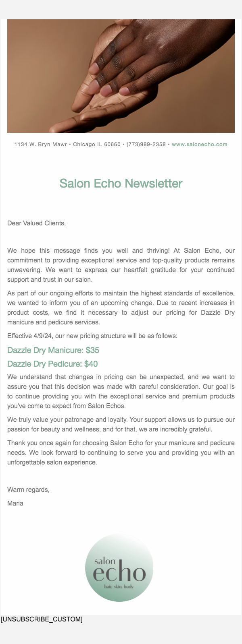Click the paragraph starting Thank you once again
The width and height of the screenshot is (242, 644).
(121, 452)
